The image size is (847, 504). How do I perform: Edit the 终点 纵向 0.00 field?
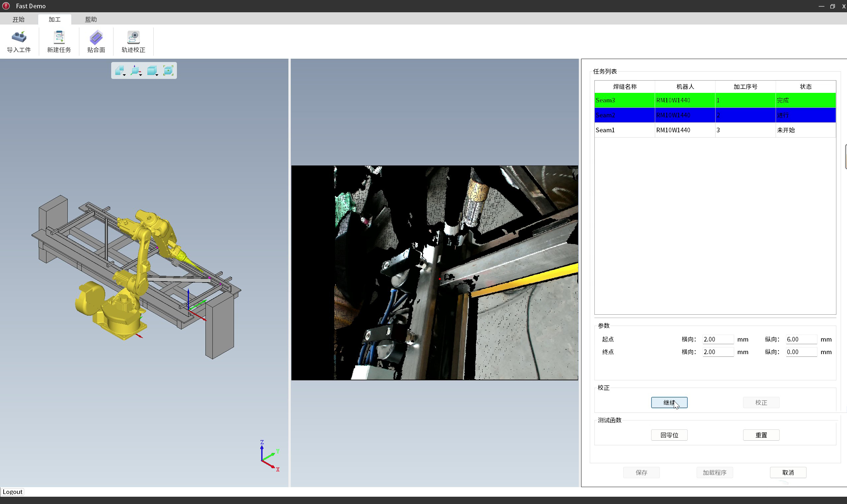[x=801, y=352]
